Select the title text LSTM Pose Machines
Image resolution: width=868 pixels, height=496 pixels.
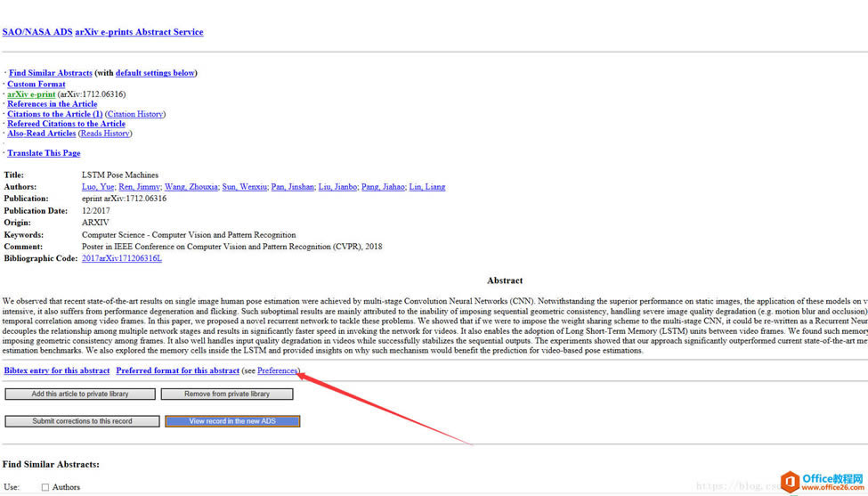tap(120, 175)
